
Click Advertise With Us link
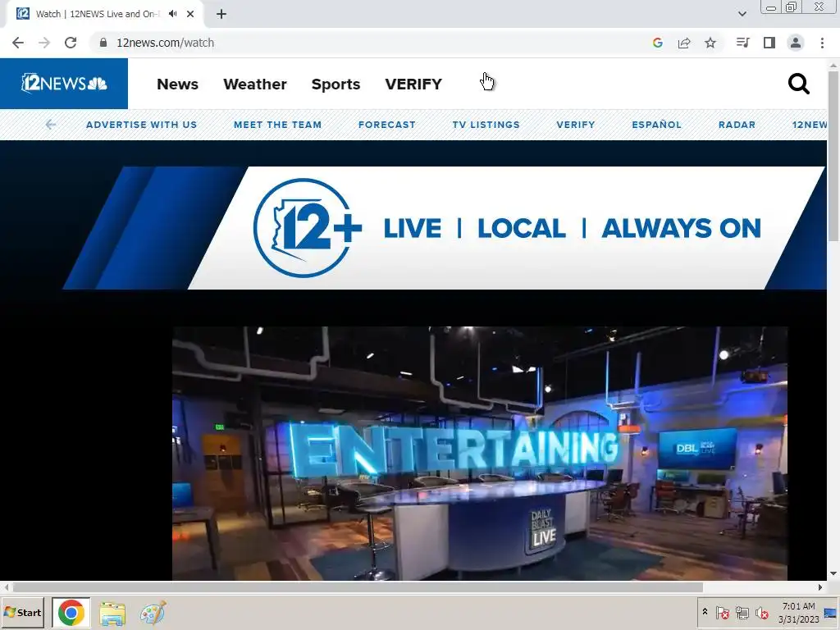pos(141,125)
